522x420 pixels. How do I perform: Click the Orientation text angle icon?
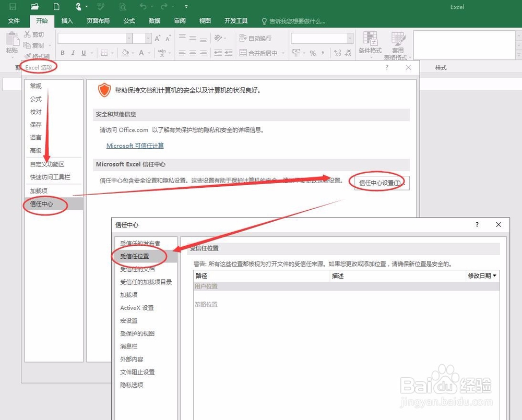(218, 38)
